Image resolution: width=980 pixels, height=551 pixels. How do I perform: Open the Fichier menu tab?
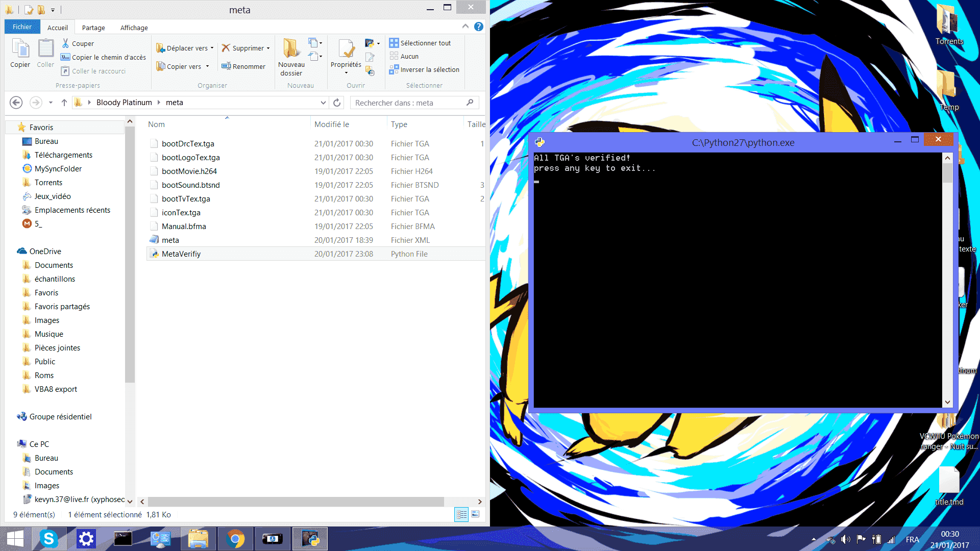click(22, 27)
